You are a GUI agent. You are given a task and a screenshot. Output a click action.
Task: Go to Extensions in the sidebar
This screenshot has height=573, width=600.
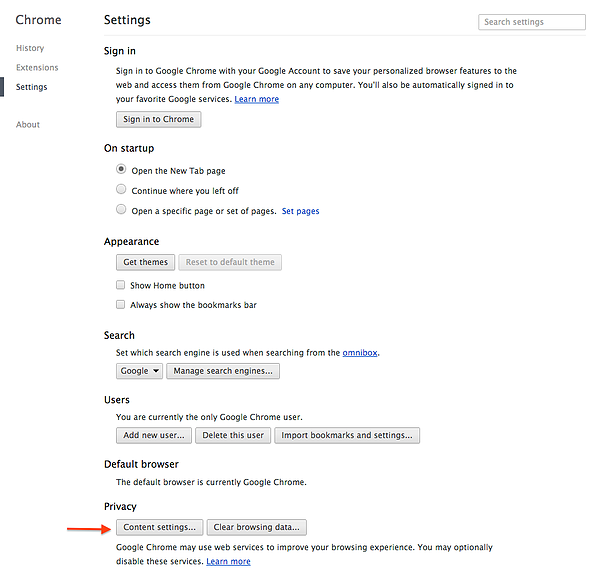tap(37, 68)
